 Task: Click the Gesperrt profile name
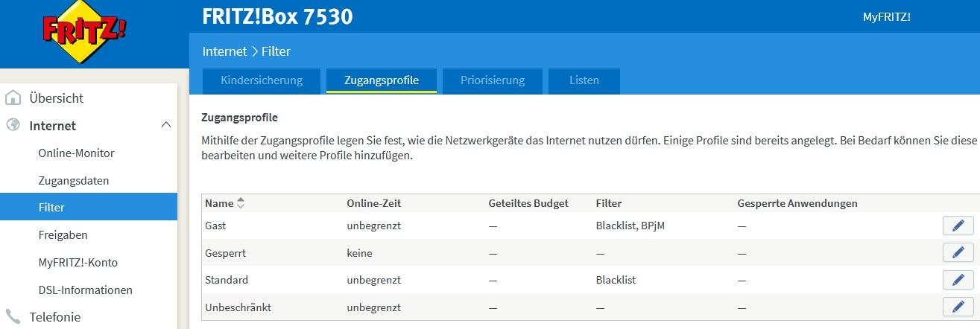[225, 253]
